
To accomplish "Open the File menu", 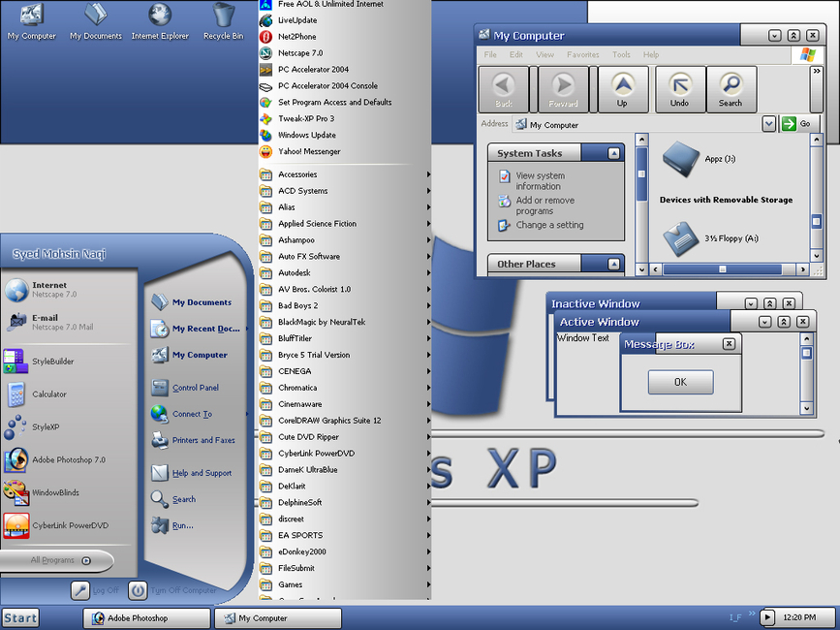I will 490,54.
